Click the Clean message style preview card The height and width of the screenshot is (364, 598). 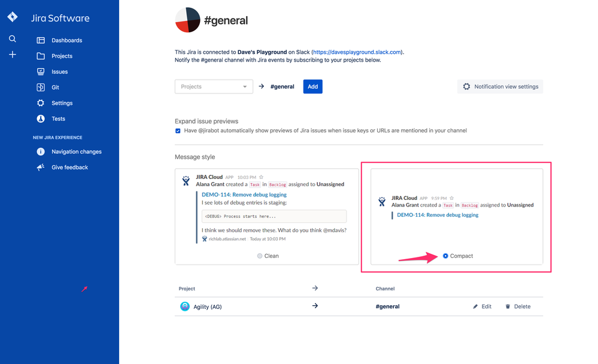(267, 217)
